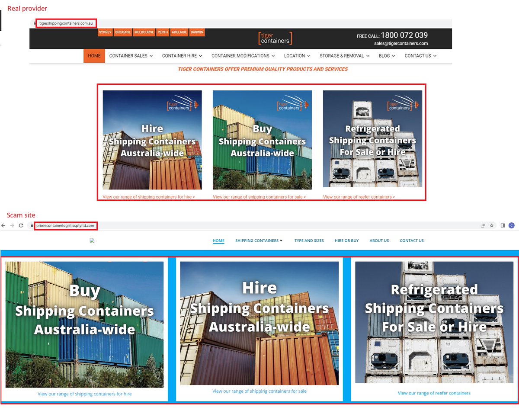Open blue 'range of reefer containers' link
519x420 pixels.
point(434,393)
